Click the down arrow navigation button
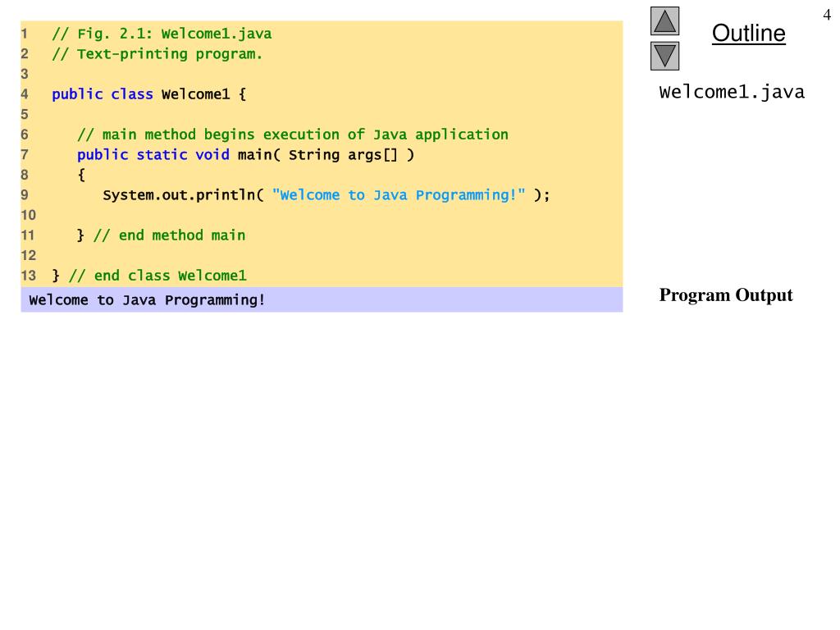Screen dimensions: 840x630 (664, 56)
